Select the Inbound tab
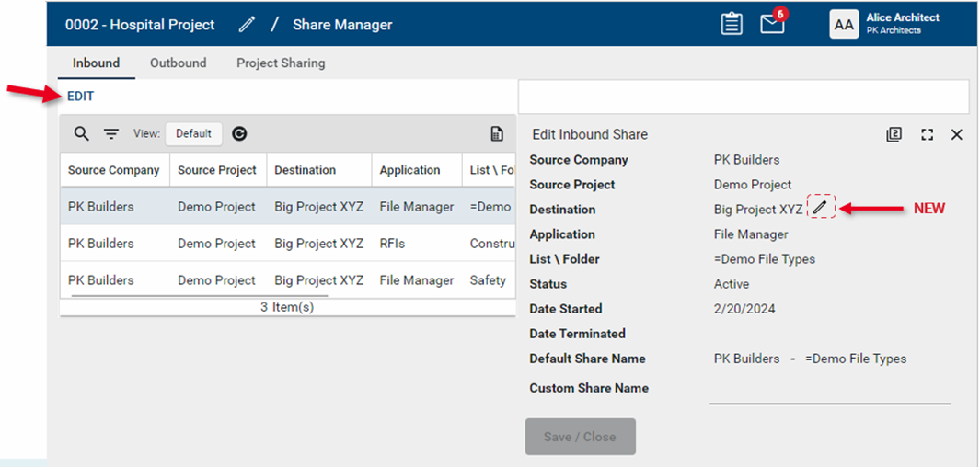Viewport: 980px width, 467px height. (96, 63)
